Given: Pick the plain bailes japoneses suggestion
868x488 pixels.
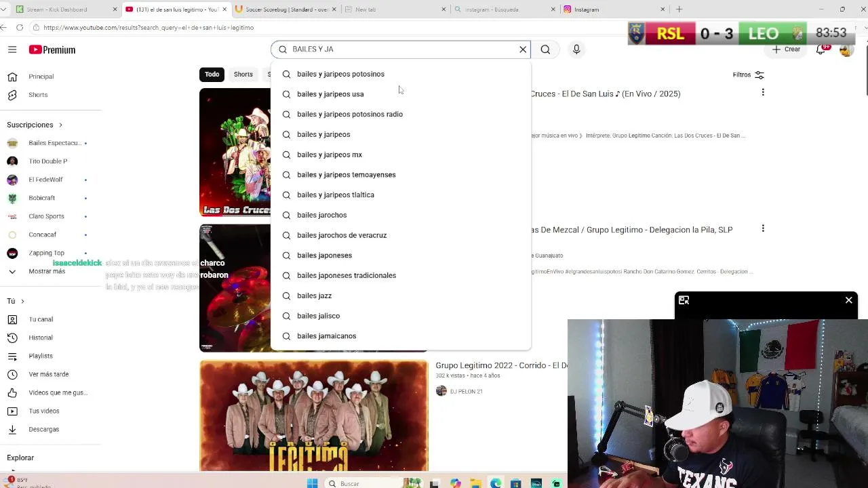Looking at the screenshot, I should (400, 256).
